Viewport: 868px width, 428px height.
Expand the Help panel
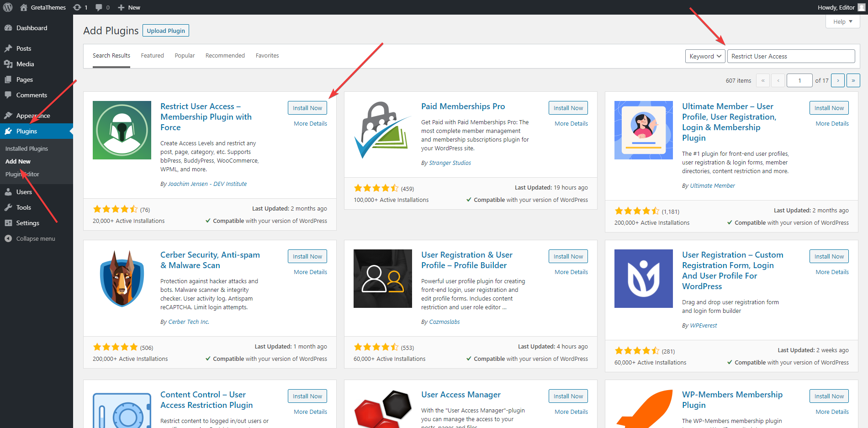[x=843, y=21]
